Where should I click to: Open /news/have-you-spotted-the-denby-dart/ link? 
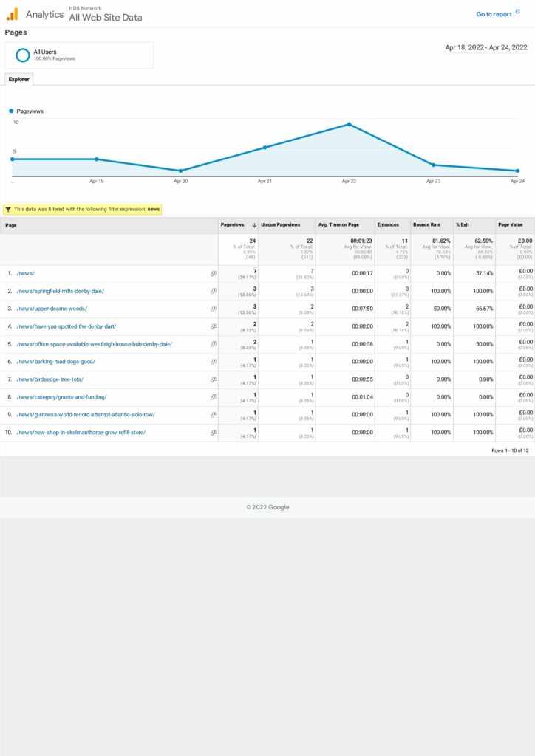pyautogui.click(x=67, y=326)
